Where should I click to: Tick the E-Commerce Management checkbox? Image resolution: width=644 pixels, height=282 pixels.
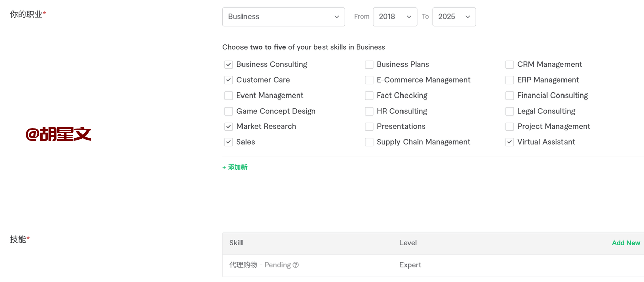pos(369,80)
